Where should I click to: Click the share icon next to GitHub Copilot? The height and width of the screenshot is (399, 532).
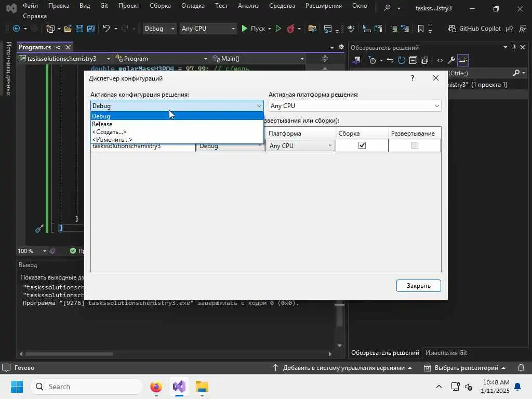pyautogui.click(x=509, y=29)
